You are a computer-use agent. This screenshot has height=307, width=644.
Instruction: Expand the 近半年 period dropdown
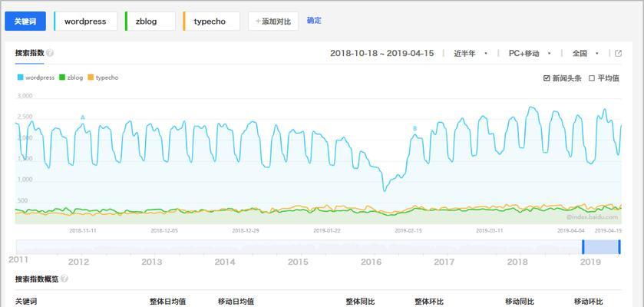click(x=471, y=54)
